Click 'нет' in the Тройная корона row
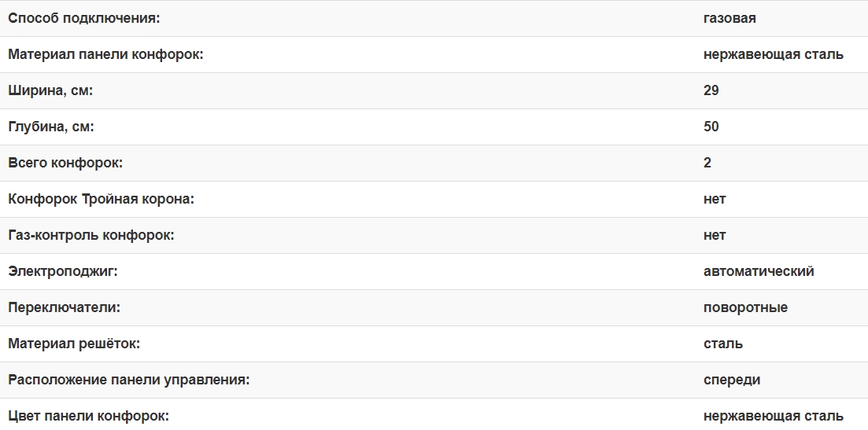The height and width of the screenshot is (430, 868). point(715,199)
